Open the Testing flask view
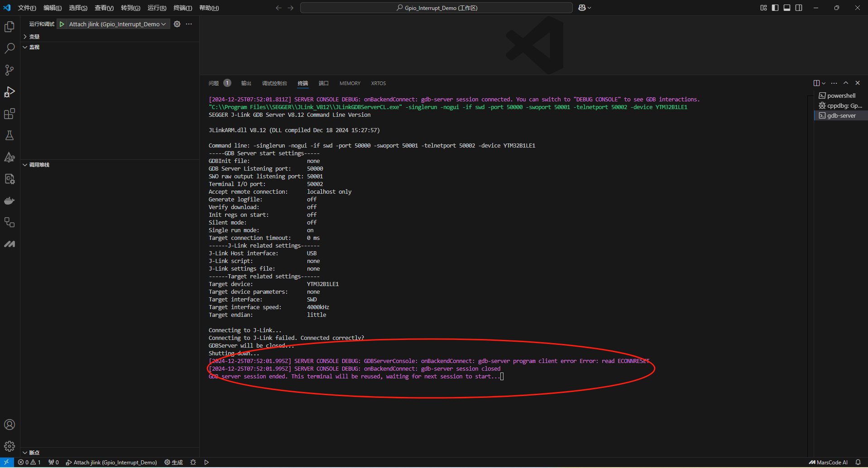The image size is (868, 468). coord(10,135)
